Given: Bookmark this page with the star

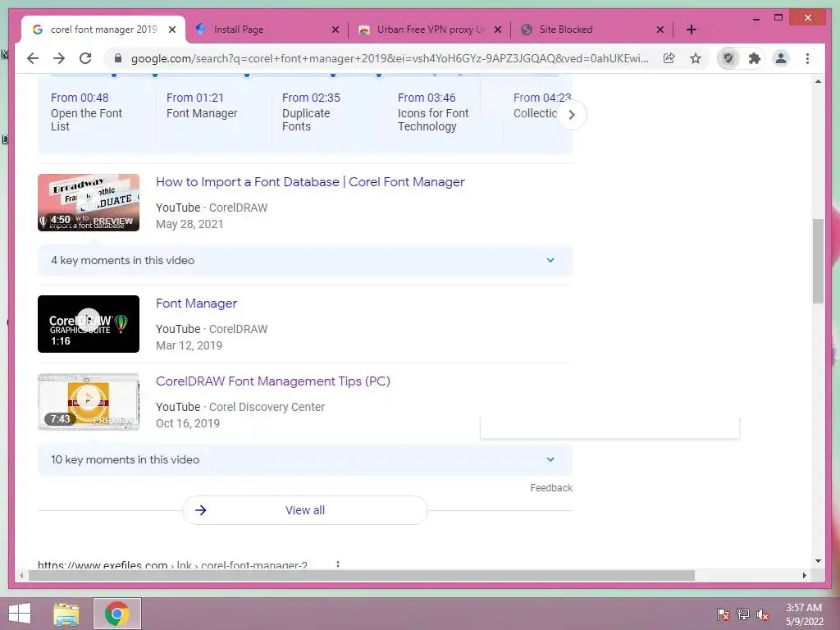Looking at the screenshot, I should tap(696, 58).
